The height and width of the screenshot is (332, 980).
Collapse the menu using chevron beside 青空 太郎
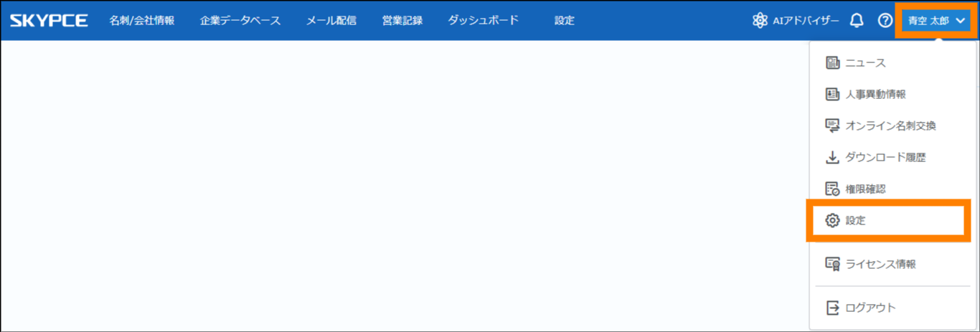click(961, 21)
